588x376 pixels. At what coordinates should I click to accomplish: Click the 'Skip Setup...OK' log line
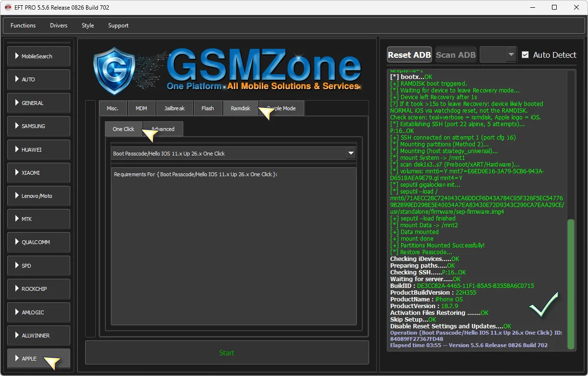coord(413,320)
